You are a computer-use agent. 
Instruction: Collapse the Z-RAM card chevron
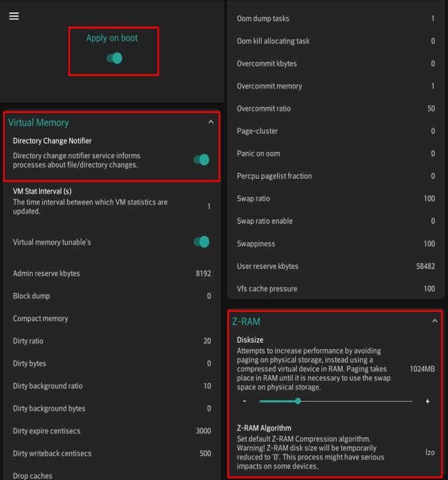(x=435, y=321)
